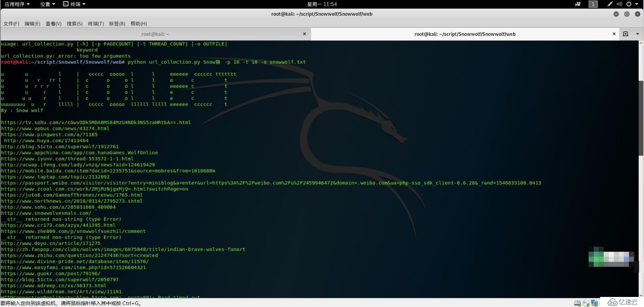Click the www.doyo.cn/article/171275 line
Image resolution: width=644 pixels, height=307 pixels.
[51, 243]
